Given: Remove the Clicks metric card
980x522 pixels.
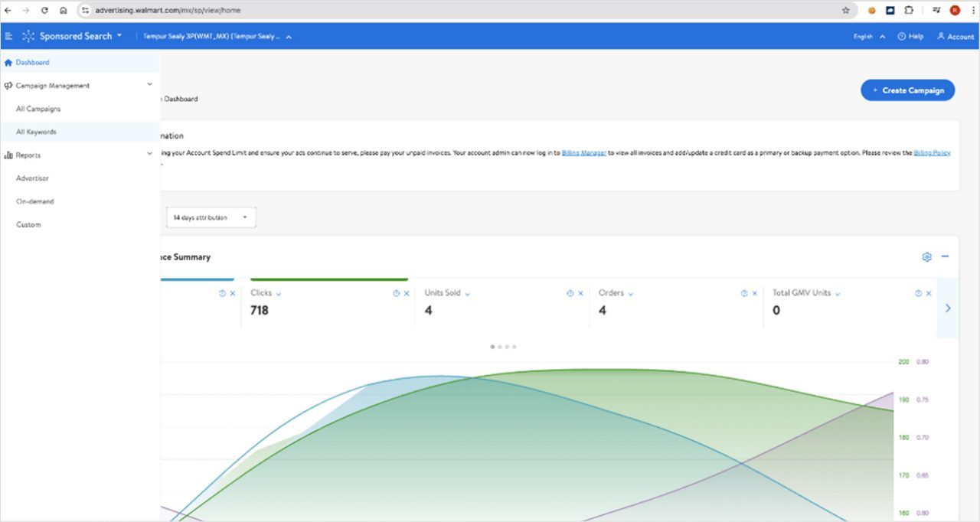Looking at the screenshot, I should click(x=407, y=293).
